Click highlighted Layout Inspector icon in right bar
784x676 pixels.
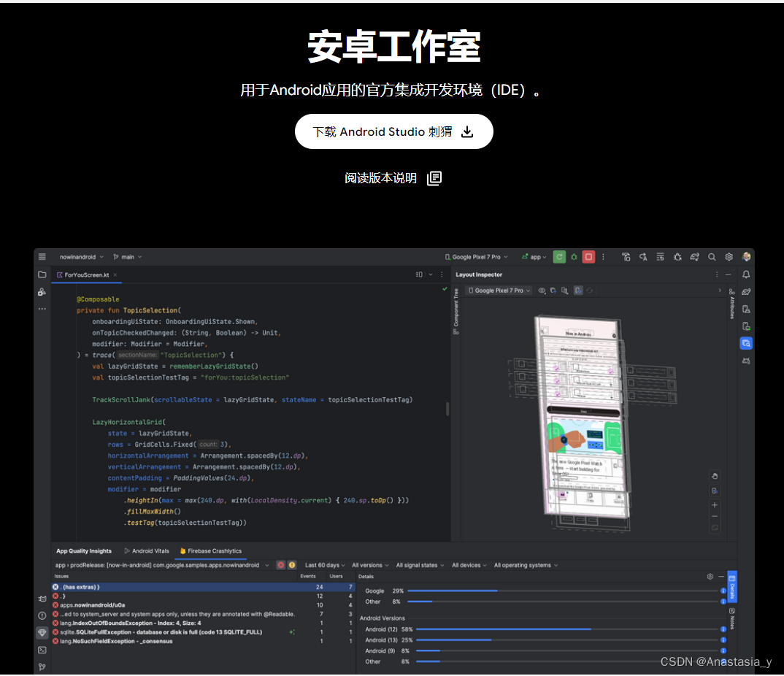pos(746,343)
